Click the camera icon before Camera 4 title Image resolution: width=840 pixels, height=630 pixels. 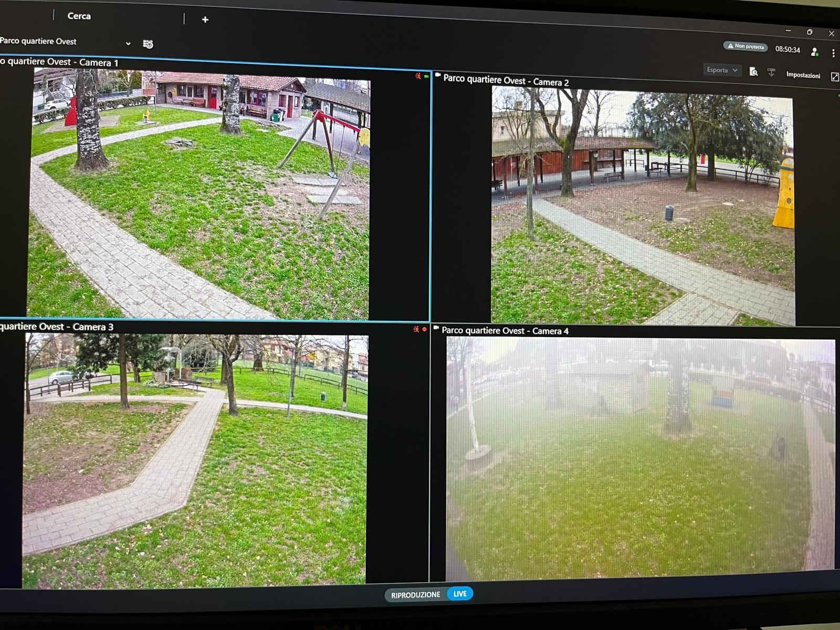(x=436, y=328)
